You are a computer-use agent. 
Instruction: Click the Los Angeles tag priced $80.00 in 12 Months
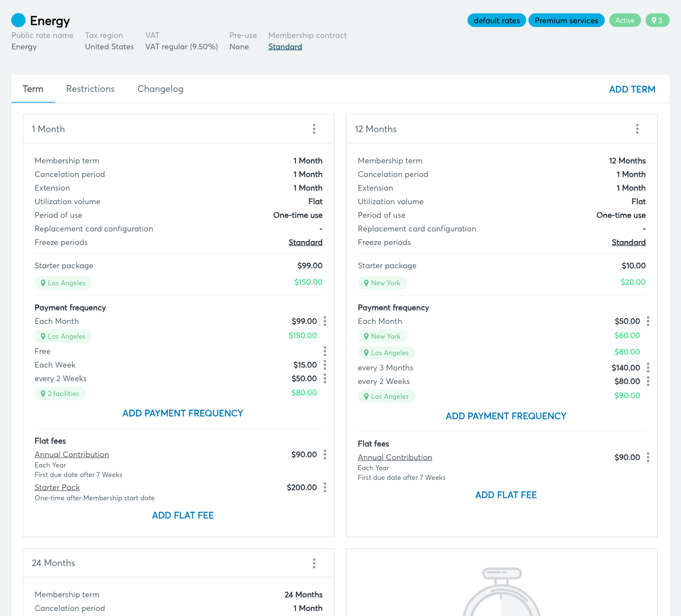pyautogui.click(x=386, y=353)
